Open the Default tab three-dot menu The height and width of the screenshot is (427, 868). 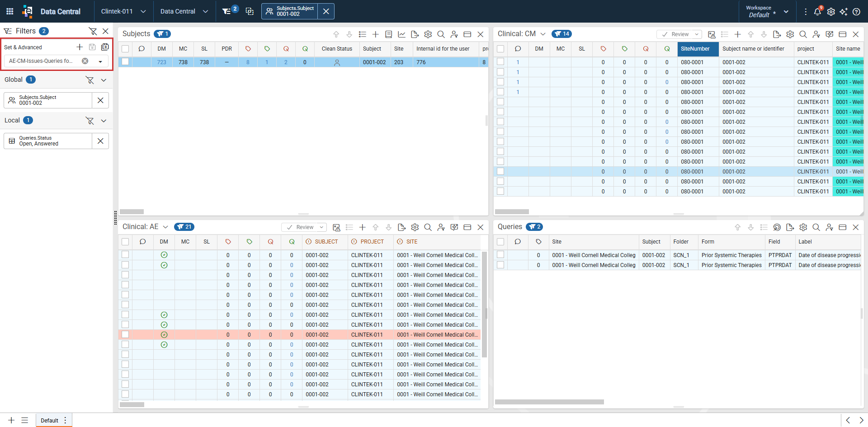coord(66,420)
